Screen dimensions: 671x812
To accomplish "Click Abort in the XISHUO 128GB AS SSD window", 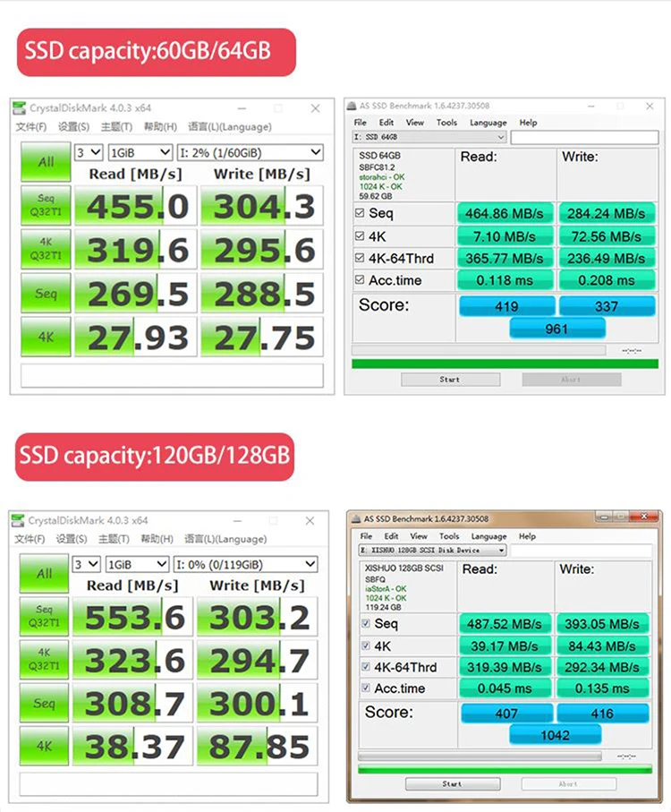I will coord(567,783).
